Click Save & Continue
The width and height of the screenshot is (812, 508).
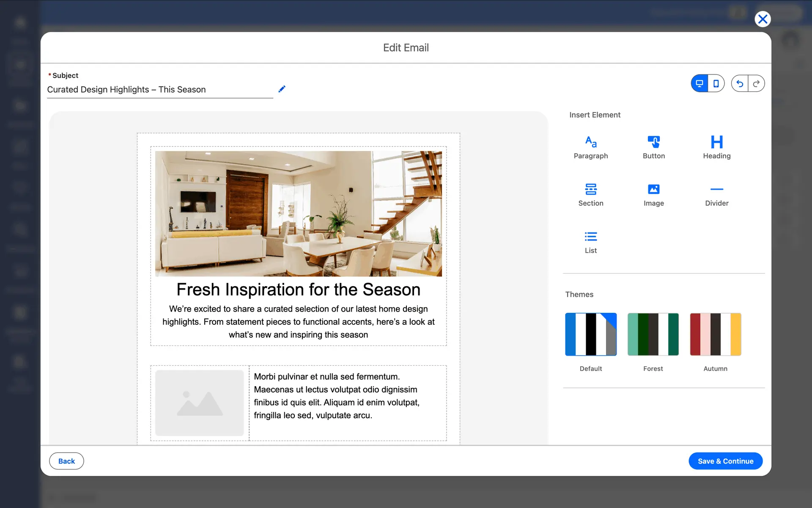[x=725, y=461]
